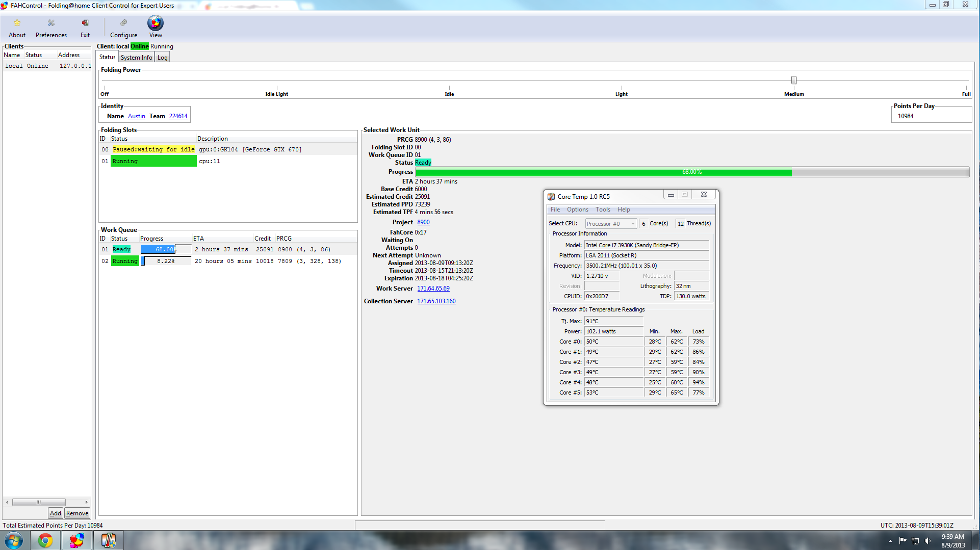Click the Power 102.1 watts field
This screenshot has height=550, width=980.
coord(614,331)
